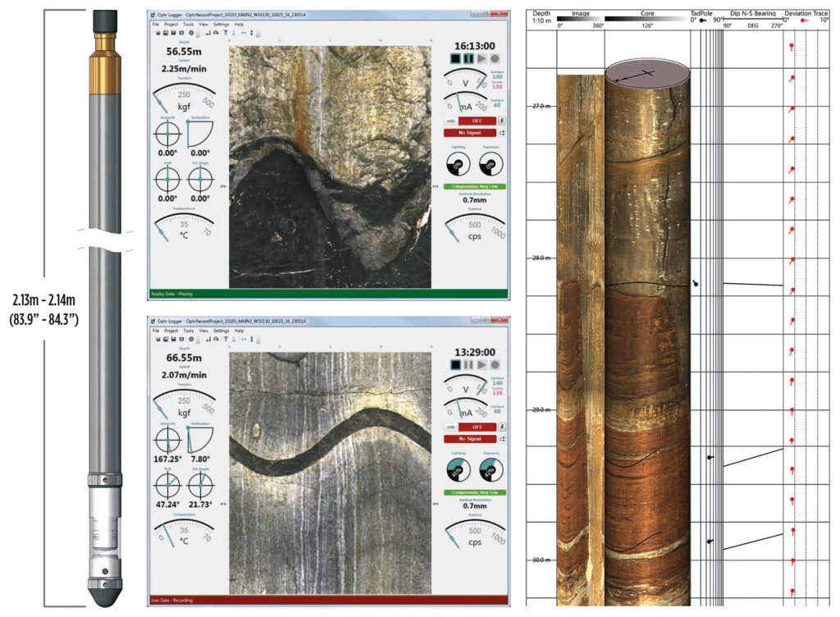Open the Project menu in the lower window
The width and height of the screenshot is (840, 617).
click(x=171, y=330)
